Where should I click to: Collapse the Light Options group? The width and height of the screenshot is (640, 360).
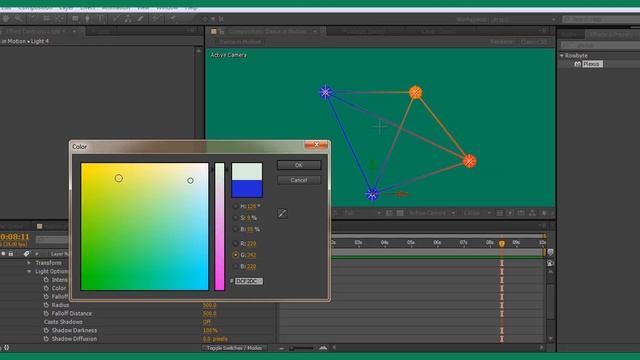29,271
